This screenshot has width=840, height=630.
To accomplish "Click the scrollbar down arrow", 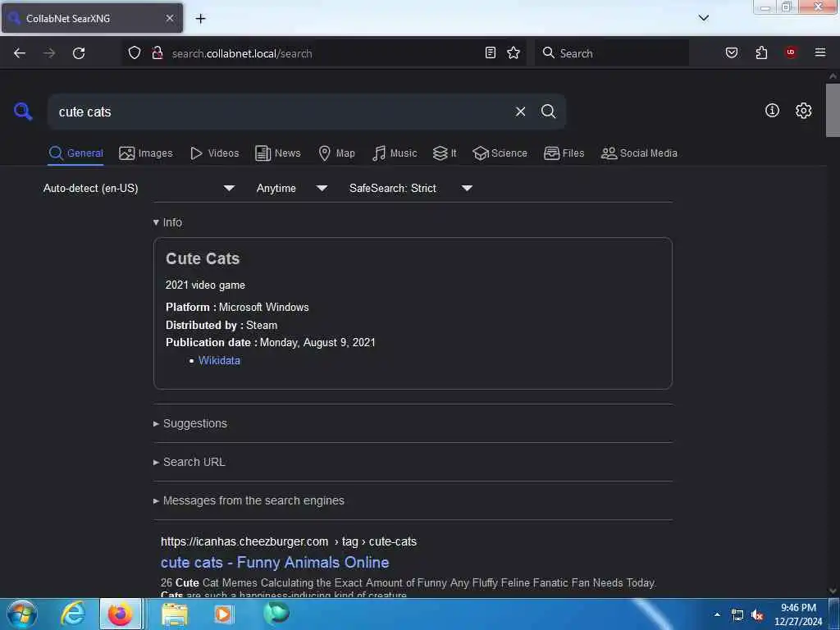I will (833, 591).
